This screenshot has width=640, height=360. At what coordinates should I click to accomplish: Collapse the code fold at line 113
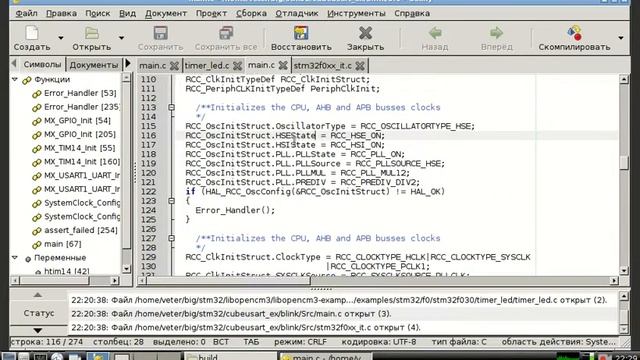click(x=171, y=107)
